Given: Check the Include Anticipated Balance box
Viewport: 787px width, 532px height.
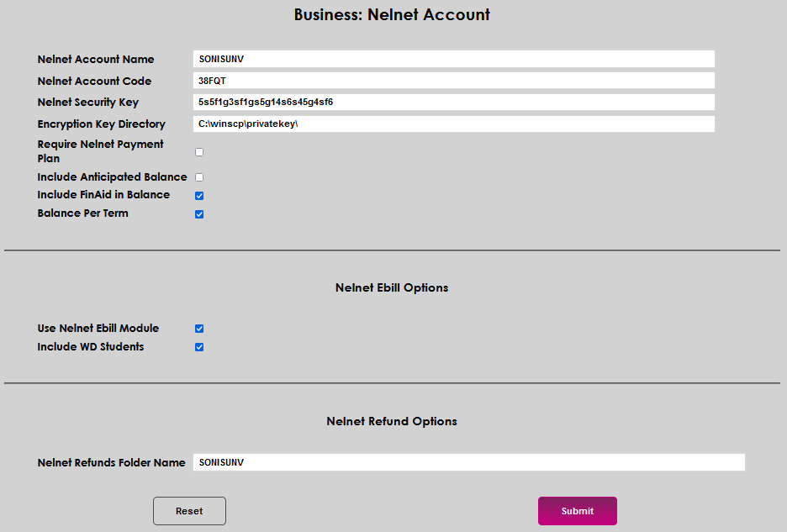Looking at the screenshot, I should pos(198,176).
